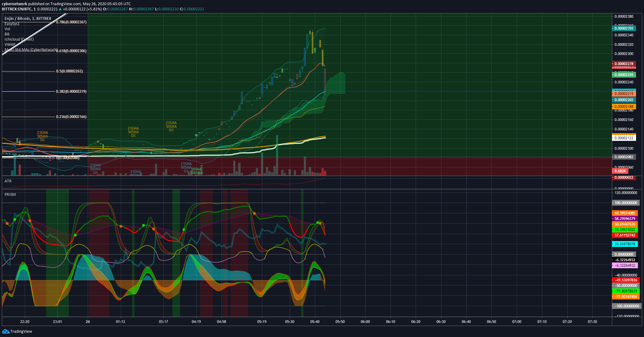
Task: Click the gray 100.00000000 PRISM level tag
Action: tap(626, 203)
